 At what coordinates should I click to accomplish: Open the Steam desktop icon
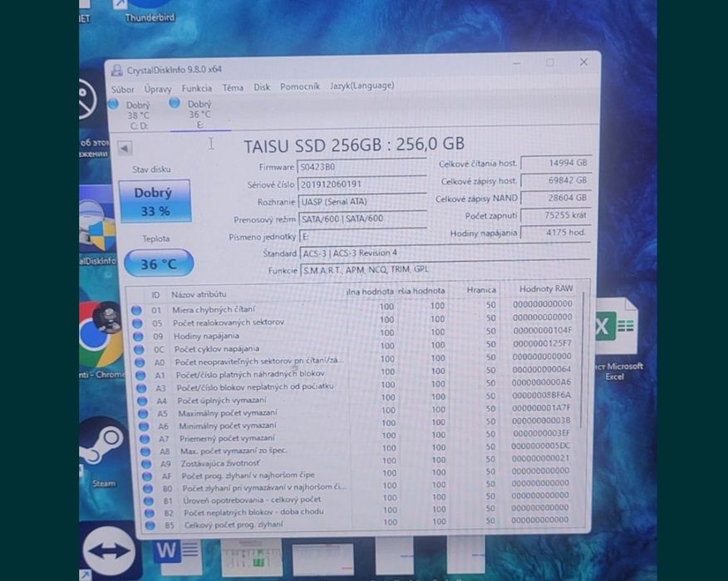click(x=102, y=451)
